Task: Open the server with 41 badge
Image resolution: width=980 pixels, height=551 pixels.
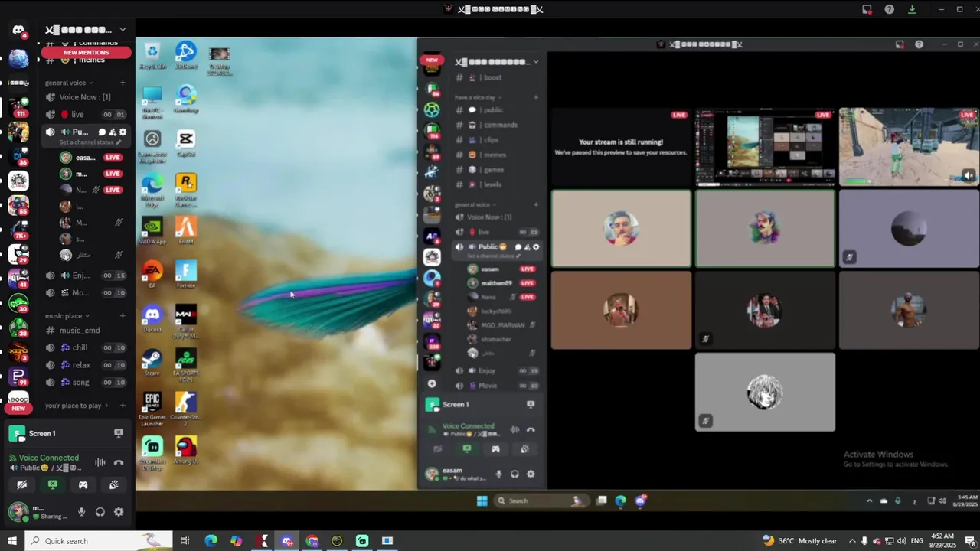Action: point(18,279)
